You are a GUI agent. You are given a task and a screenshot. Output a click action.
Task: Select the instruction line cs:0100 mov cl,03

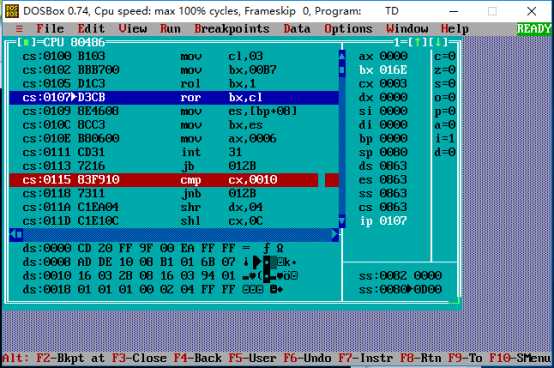(x=174, y=56)
